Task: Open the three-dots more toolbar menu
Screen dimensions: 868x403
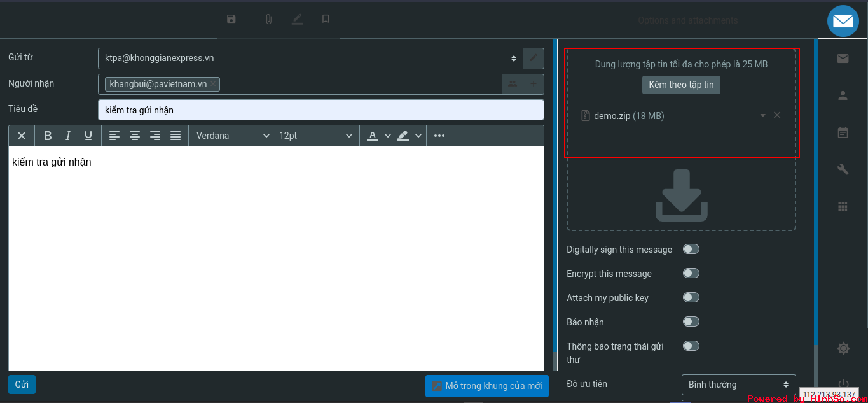Action: click(x=439, y=136)
